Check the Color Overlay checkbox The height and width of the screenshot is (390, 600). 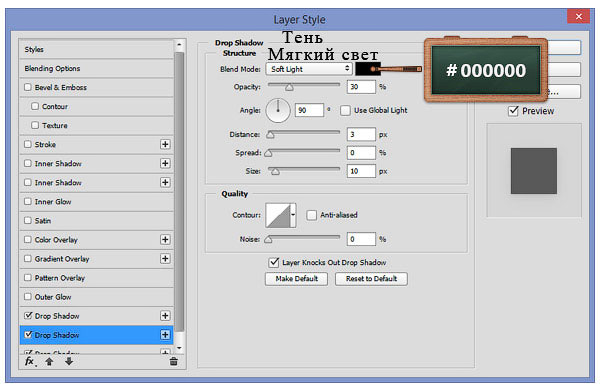pyautogui.click(x=28, y=240)
